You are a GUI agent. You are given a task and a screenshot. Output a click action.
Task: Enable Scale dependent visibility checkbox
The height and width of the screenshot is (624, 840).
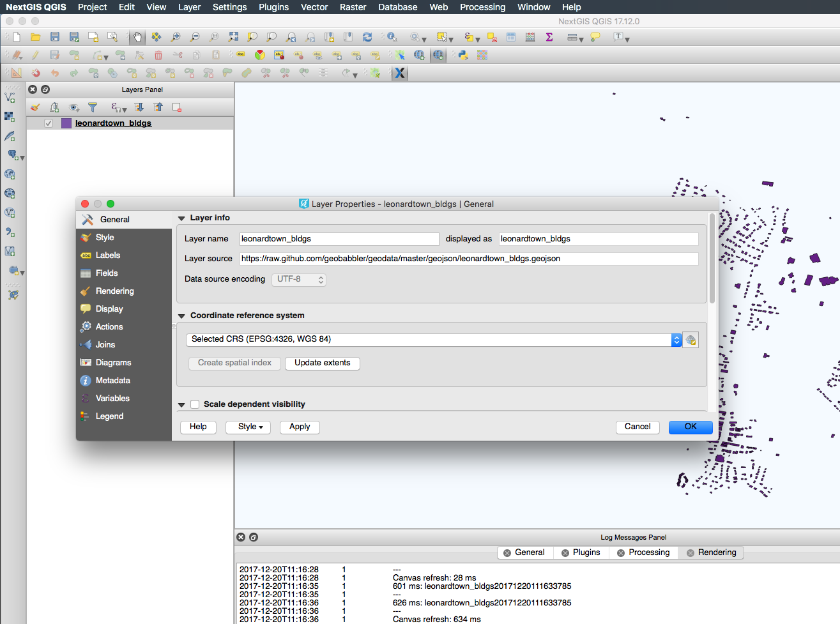coord(195,404)
